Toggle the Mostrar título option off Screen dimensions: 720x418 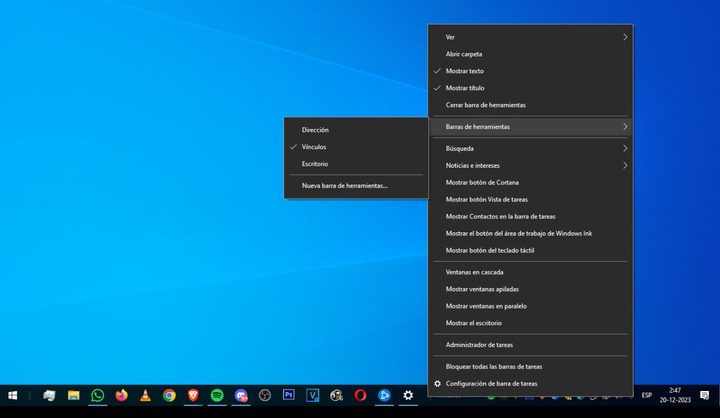point(465,88)
